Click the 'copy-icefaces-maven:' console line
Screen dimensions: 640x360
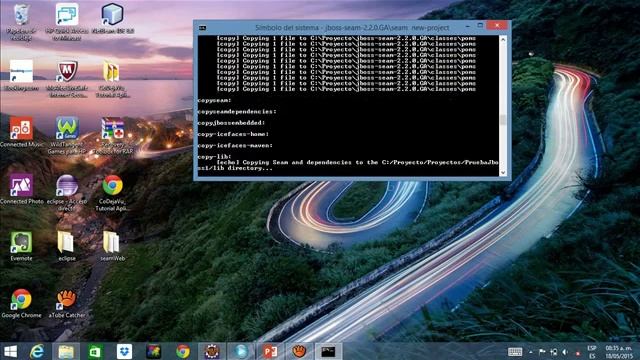point(235,146)
